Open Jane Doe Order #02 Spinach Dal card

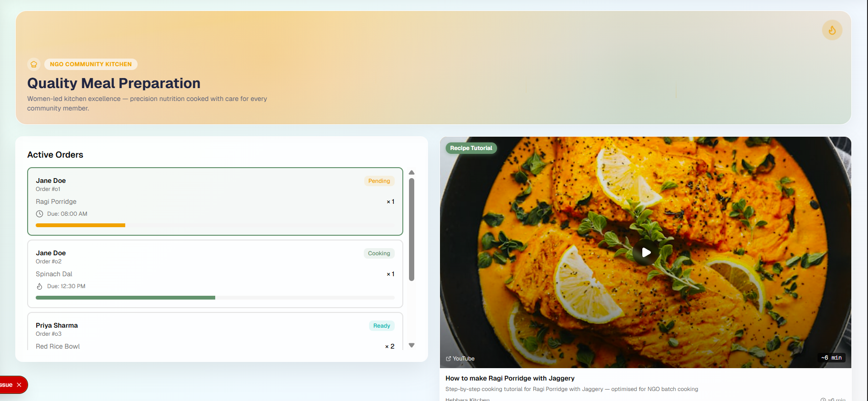pos(215,274)
